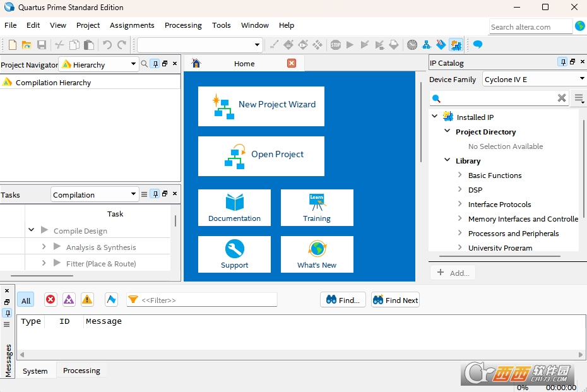The height and width of the screenshot is (392, 587).
Task: Pin the Tasks panel
Action: [x=155, y=194]
